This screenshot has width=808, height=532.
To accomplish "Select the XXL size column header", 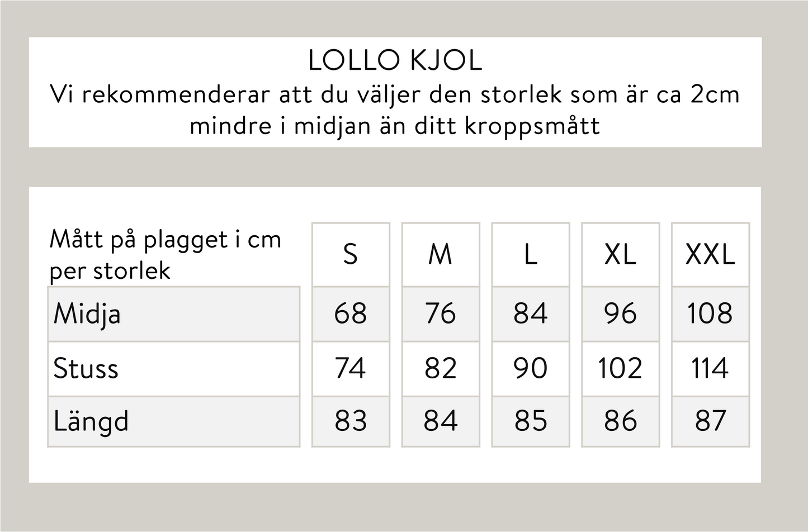I will (x=710, y=255).
